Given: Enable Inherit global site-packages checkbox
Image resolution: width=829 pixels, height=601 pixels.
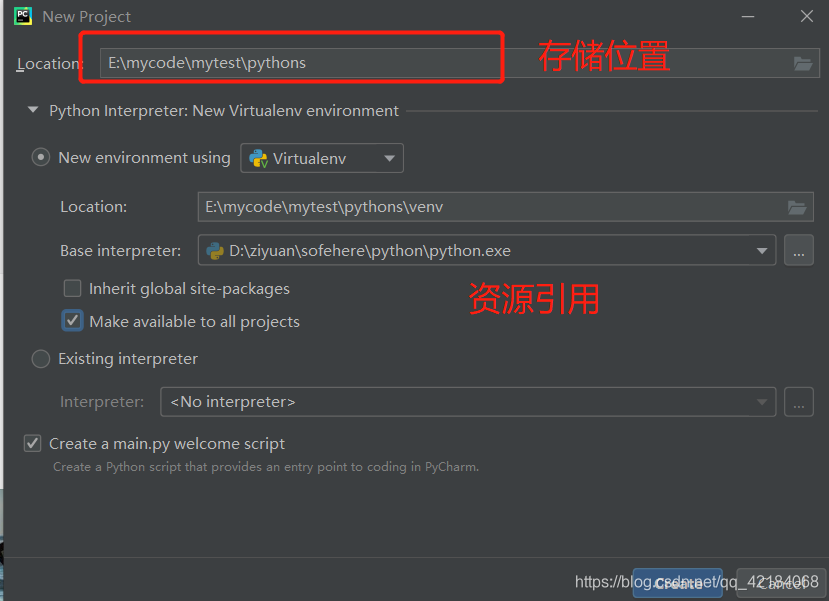Looking at the screenshot, I should (x=72, y=288).
